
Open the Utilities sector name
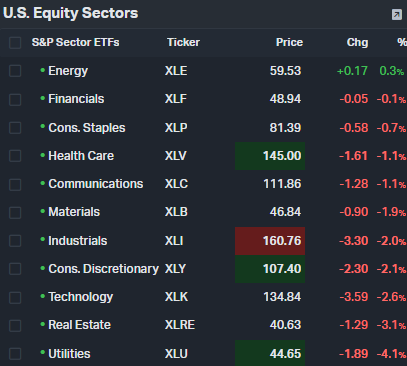(69, 354)
